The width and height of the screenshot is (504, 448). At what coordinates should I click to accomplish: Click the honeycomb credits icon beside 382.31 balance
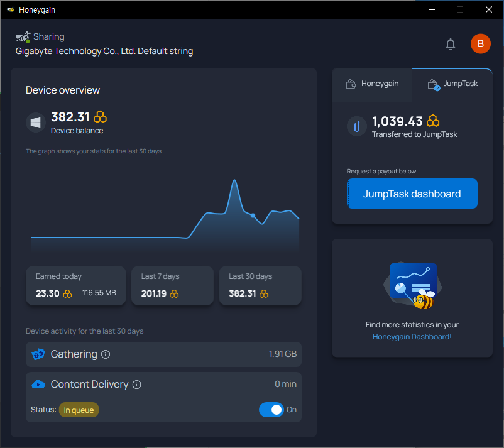pyautogui.click(x=100, y=117)
